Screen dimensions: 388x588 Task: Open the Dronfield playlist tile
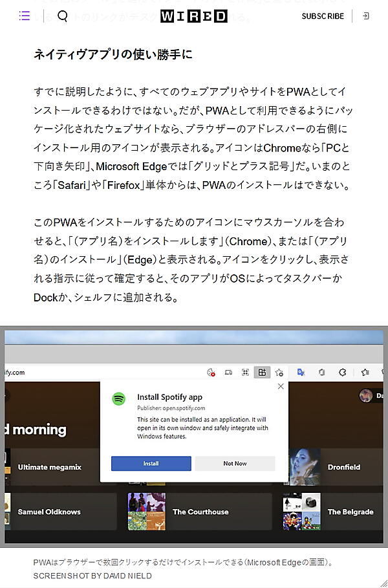tap(335, 467)
